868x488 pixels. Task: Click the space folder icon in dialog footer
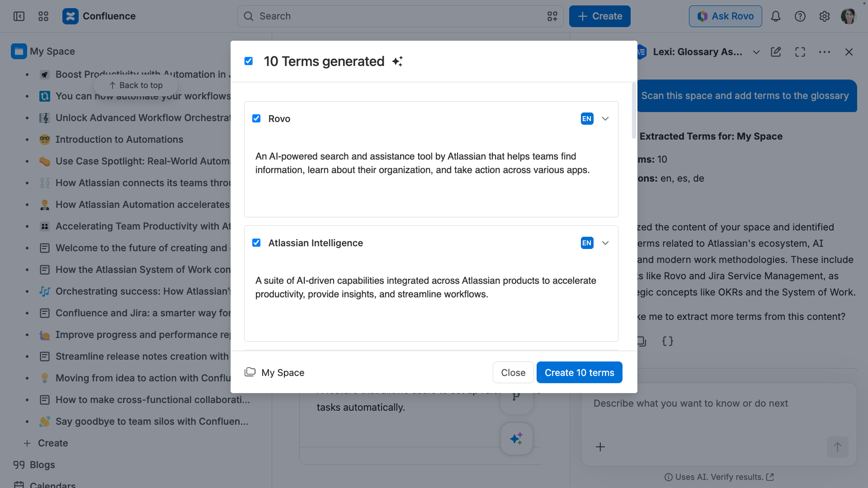coord(250,372)
